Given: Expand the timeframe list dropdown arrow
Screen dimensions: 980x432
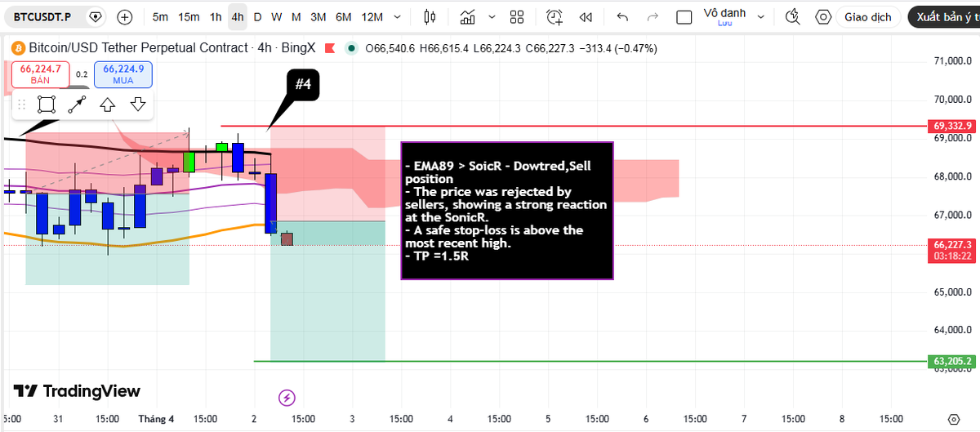Looking at the screenshot, I should point(399,16).
